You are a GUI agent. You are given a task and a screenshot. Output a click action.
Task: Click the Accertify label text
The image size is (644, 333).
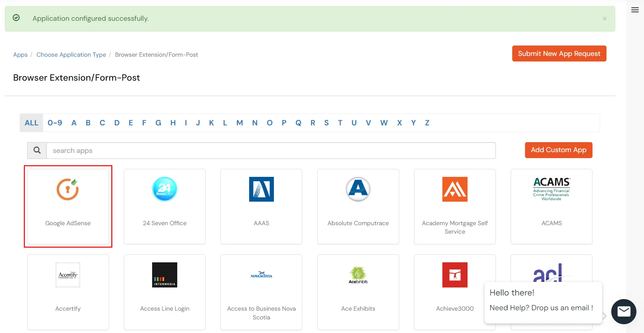pyautogui.click(x=68, y=309)
